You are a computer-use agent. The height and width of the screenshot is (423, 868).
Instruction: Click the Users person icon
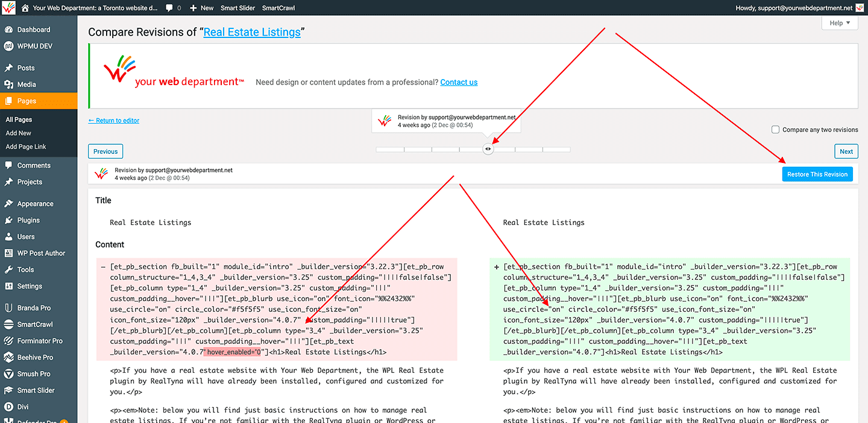pyautogui.click(x=8, y=237)
